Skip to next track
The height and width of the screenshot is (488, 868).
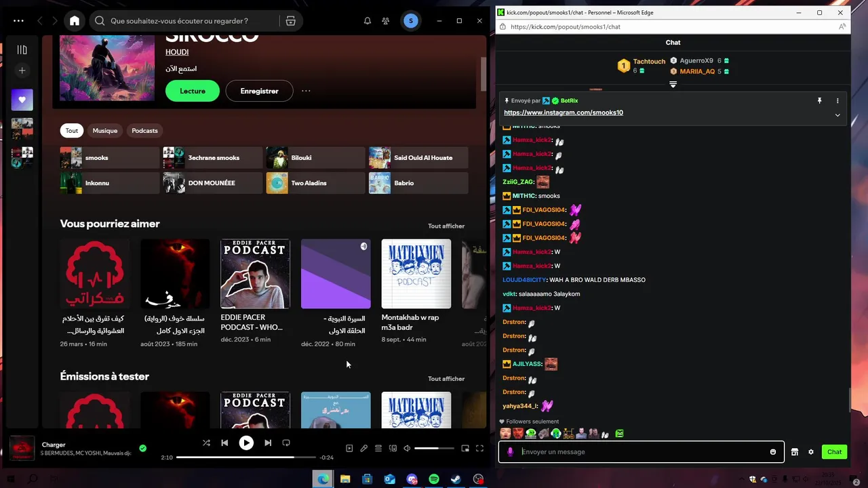pos(268,443)
